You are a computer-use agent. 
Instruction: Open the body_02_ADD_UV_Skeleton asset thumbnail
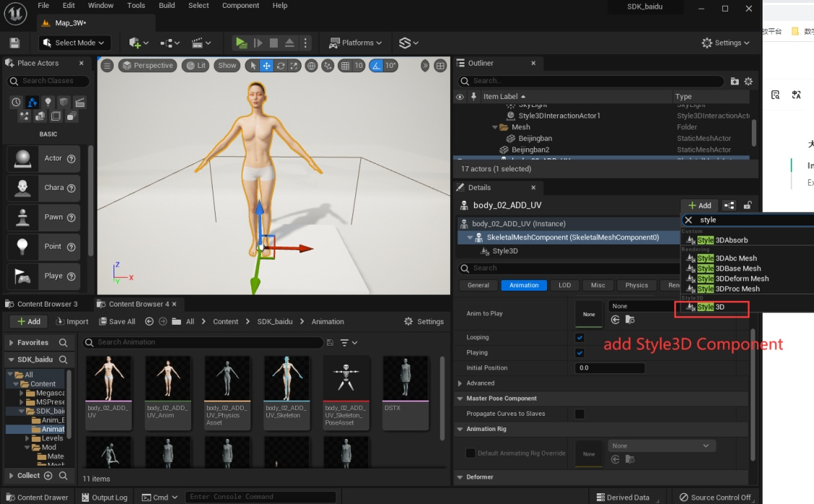287,392
